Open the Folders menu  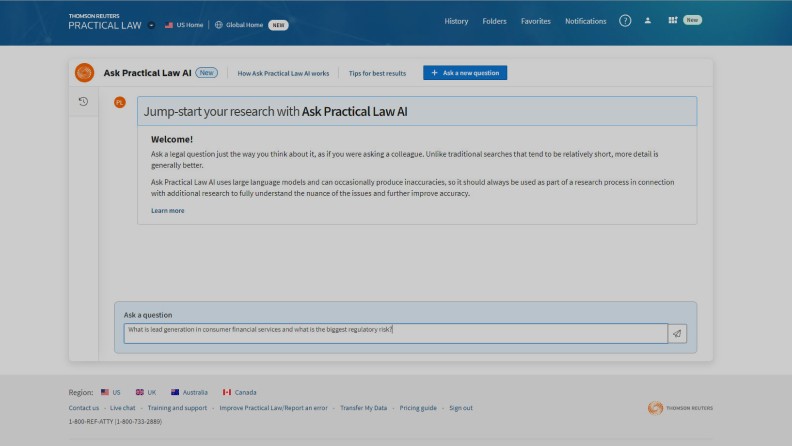point(494,21)
